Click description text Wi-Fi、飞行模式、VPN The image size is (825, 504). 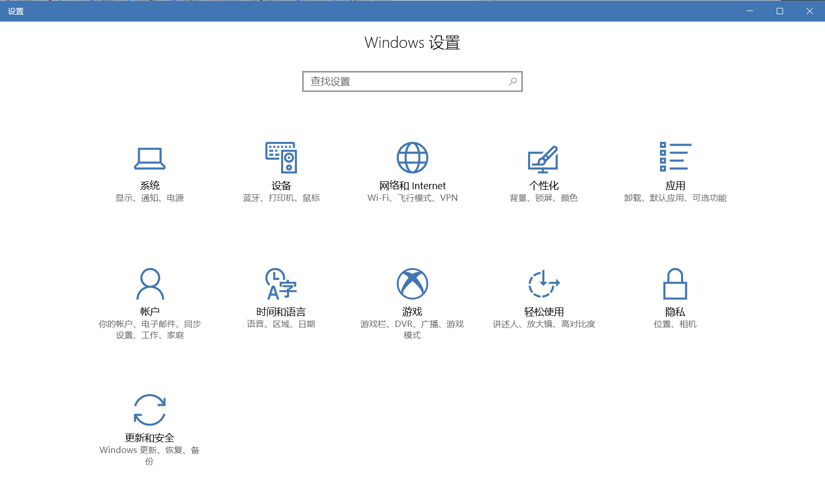(x=412, y=198)
